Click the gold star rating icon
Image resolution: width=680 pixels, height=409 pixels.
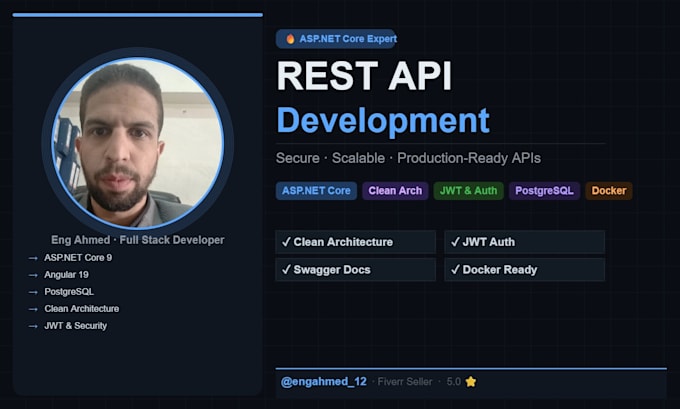[x=471, y=382]
